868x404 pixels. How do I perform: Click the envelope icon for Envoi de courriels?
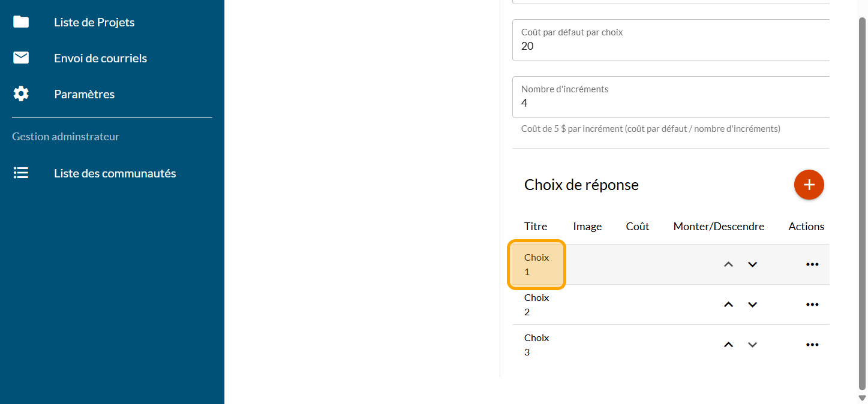tap(21, 58)
